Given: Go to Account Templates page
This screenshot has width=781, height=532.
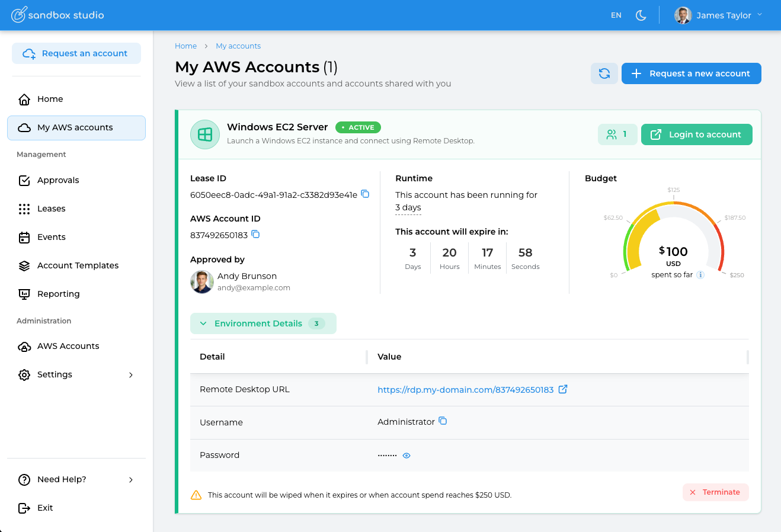Looking at the screenshot, I should tap(78, 265).
